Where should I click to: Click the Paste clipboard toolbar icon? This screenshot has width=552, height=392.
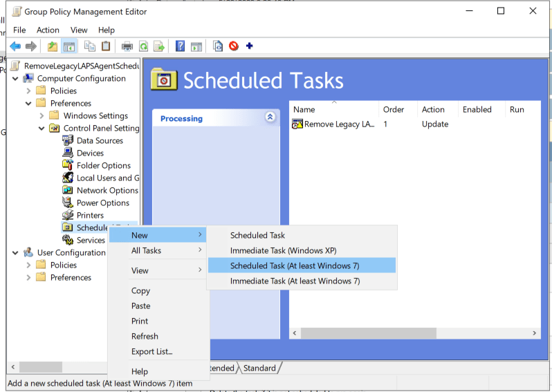pos(106,46)
